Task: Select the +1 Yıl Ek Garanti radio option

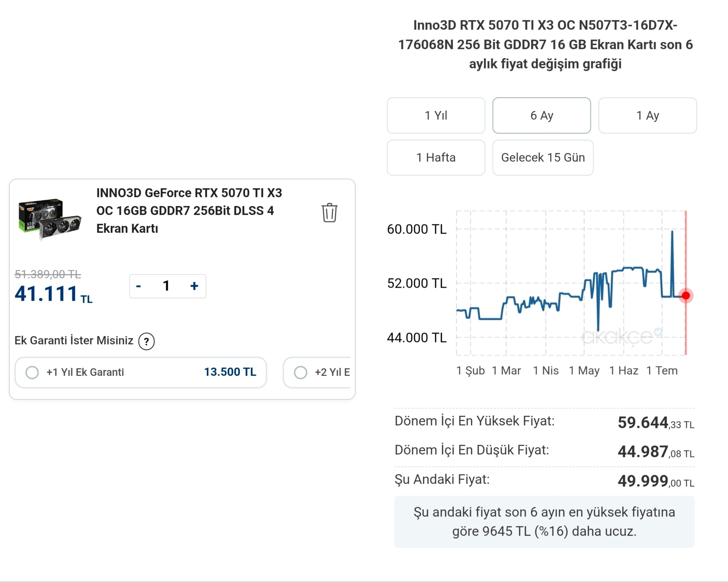Action: pos(32,373)
